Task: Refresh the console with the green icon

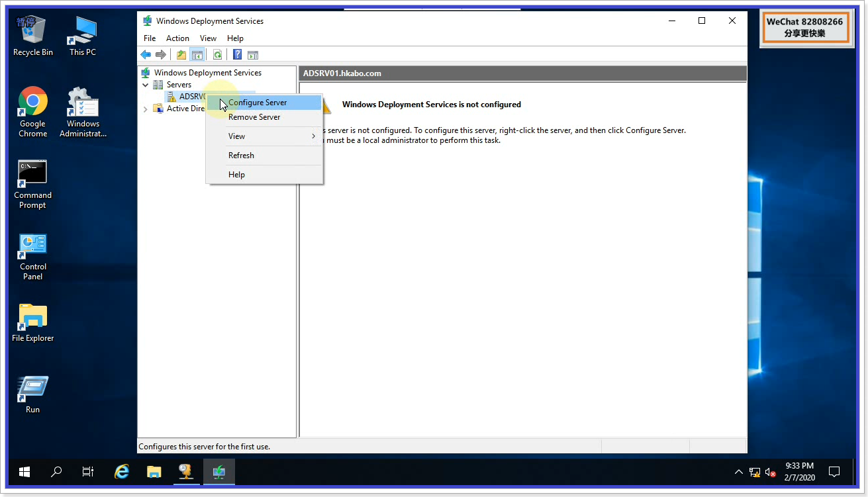Action: [217, 55]
